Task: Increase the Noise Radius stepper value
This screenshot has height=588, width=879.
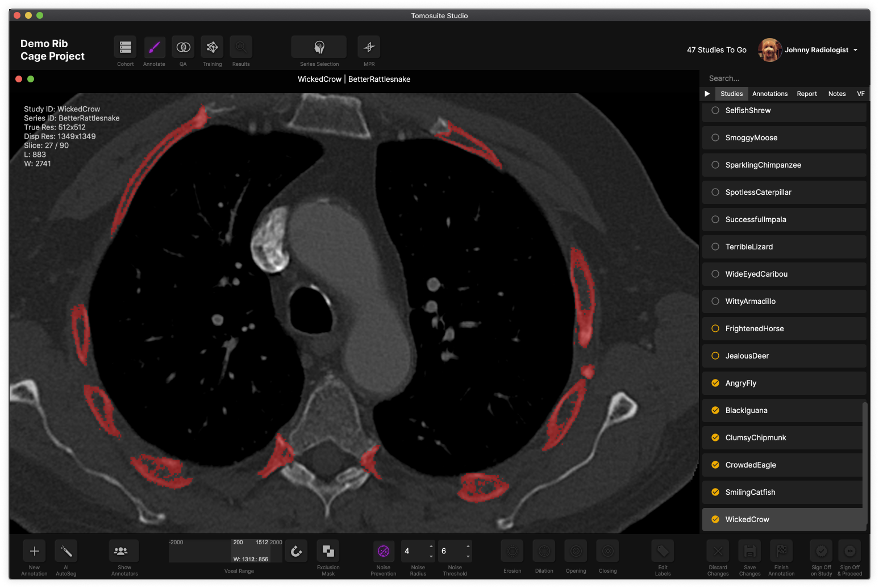Action: click(x=431, y=547)
